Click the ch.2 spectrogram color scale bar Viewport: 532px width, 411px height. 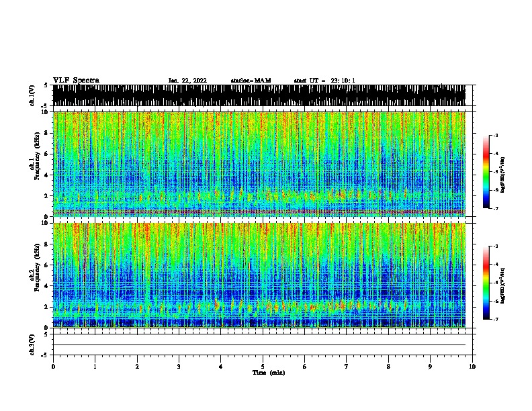coord(486,283)
